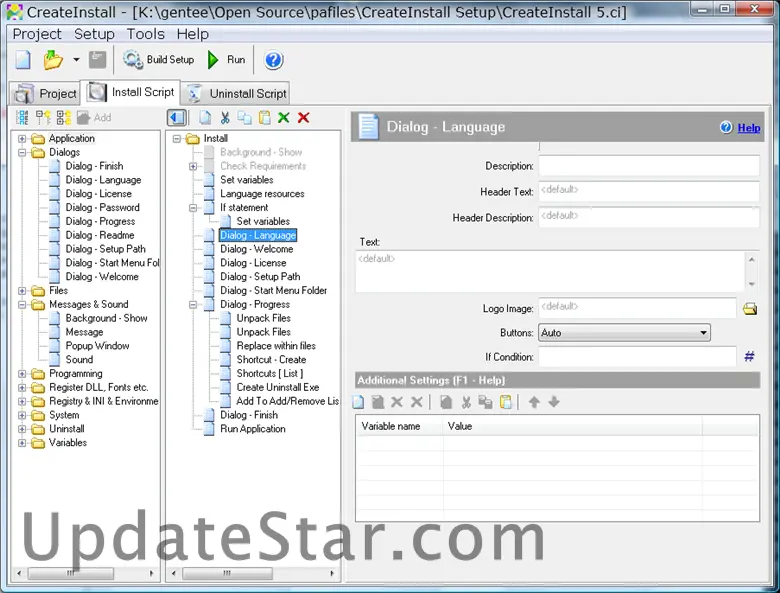
Task: Open help with the blue question icon
Action: tap(273, 60)
